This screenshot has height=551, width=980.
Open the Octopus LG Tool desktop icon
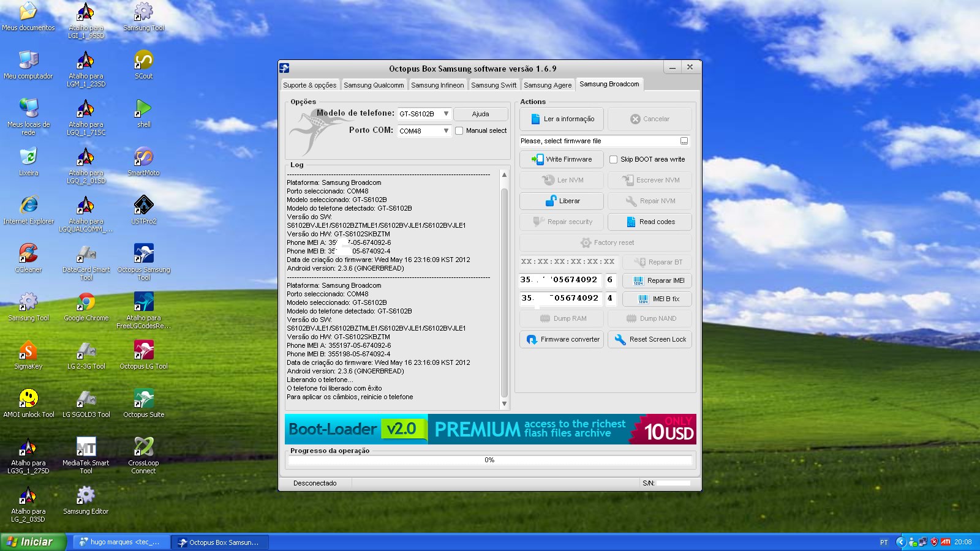coord(143,354)
